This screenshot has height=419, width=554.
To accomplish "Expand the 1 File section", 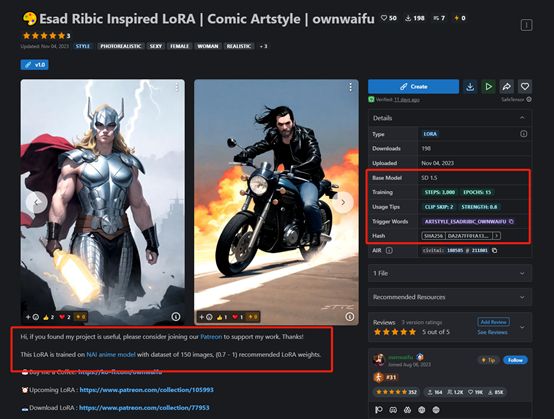I will (450, 273).
